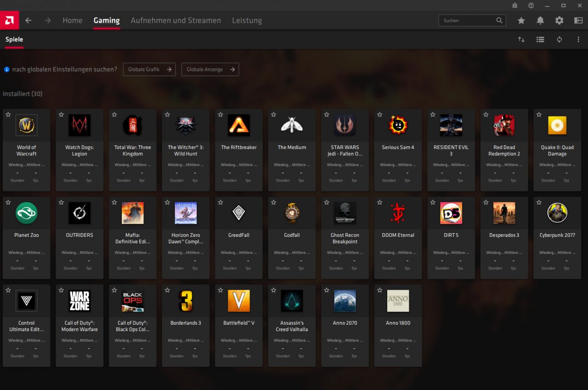Open the Serious Sam 4 bomb icon
Image resolution: width=588 pixels, height=390 pixels.
pos(398,125)
